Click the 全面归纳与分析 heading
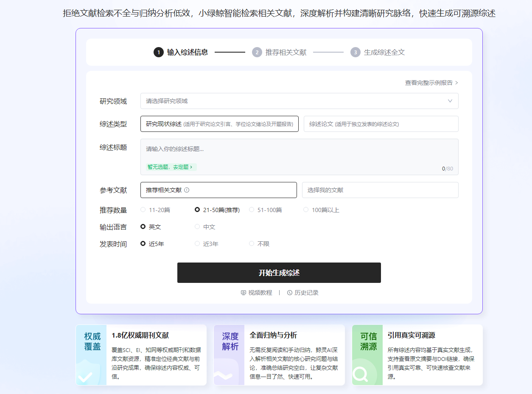Image resolution: width=532 pixels, height=394 pixels. coord(273,335)
